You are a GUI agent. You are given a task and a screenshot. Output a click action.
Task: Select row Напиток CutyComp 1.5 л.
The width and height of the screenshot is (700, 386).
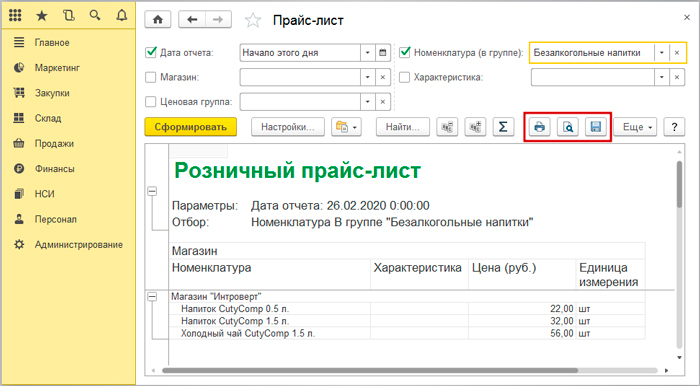[407, 321]
